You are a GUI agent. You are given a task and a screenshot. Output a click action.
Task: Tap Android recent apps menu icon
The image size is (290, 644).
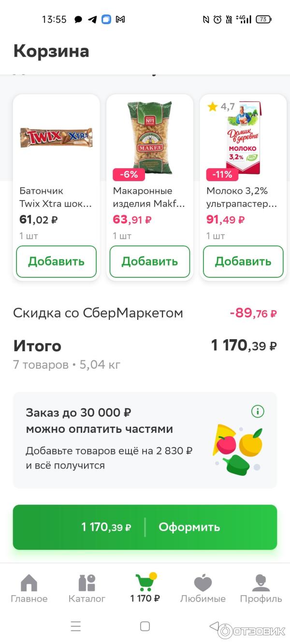coord(76,627)
